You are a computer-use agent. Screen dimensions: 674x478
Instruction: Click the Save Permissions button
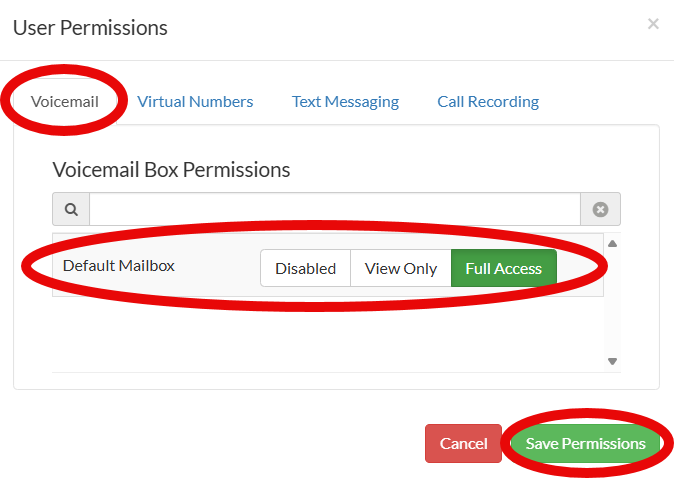(x=585, y=443)
